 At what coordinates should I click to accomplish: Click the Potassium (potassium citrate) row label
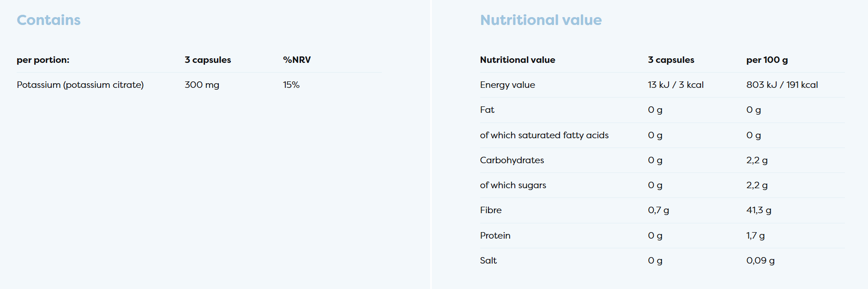click(x=80, y=85)
